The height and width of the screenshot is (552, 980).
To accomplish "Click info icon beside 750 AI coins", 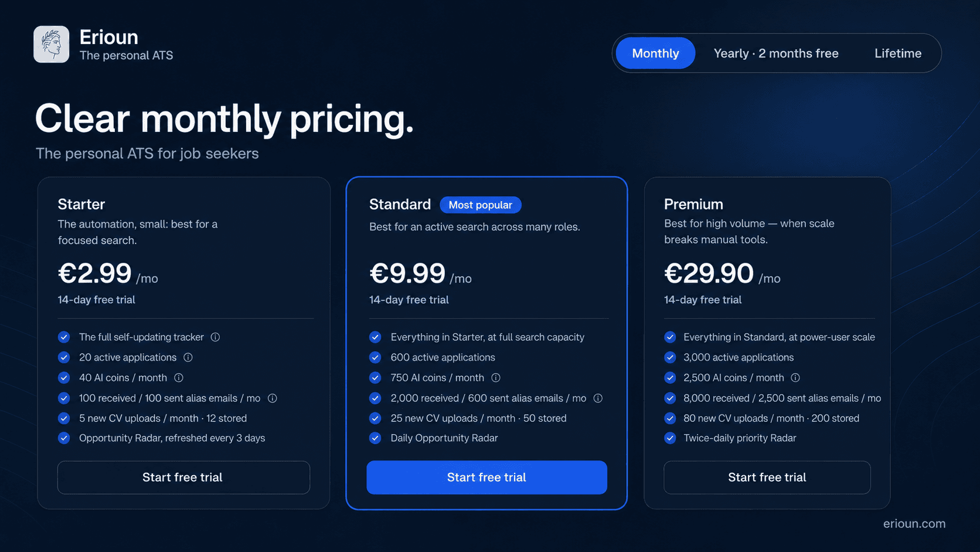I will click(496, 378).
